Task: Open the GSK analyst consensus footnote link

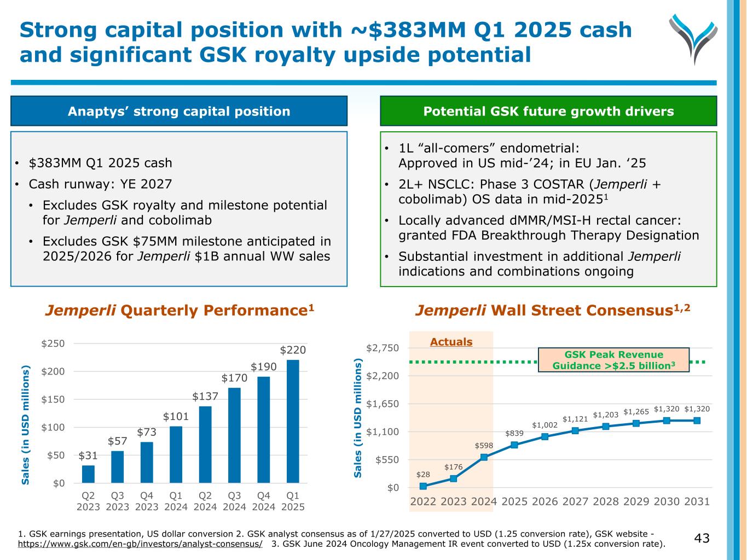Action: click(140, 544)
